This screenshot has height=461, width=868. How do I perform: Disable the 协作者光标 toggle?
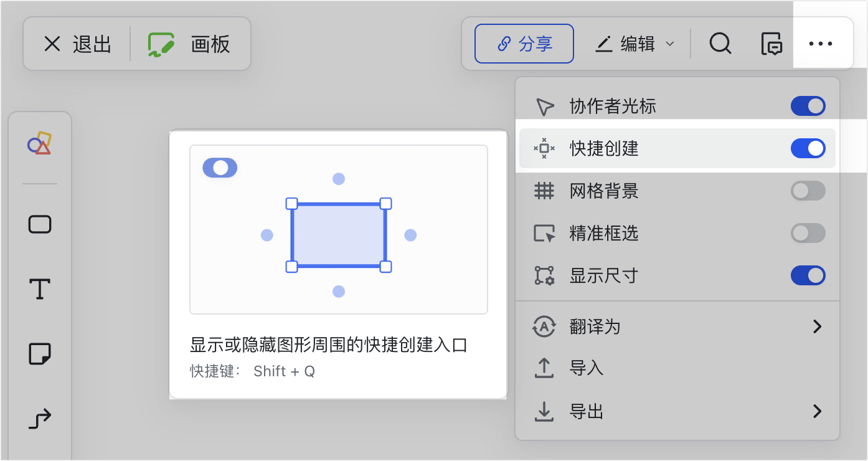pos(808,106)
